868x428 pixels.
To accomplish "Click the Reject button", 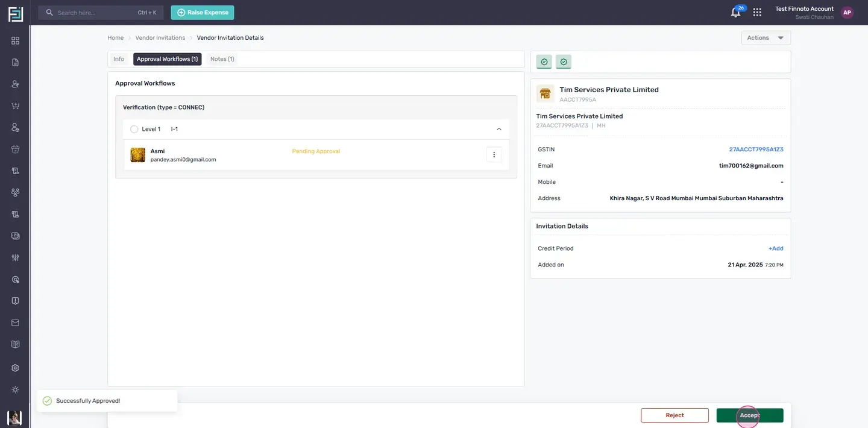I will [675, 415].
